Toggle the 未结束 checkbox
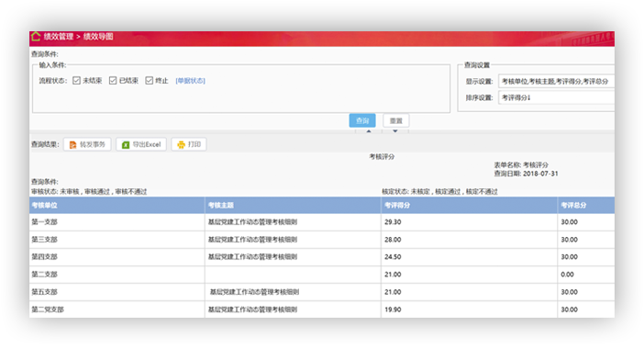 point(76,81)
